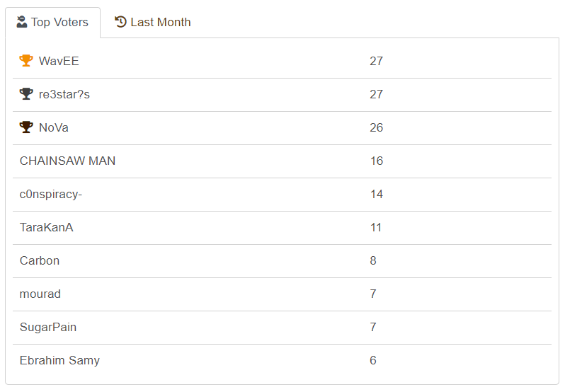Click the vote count 26 for NoVa
The image size is (565, 392).
(x=376, y=127)
